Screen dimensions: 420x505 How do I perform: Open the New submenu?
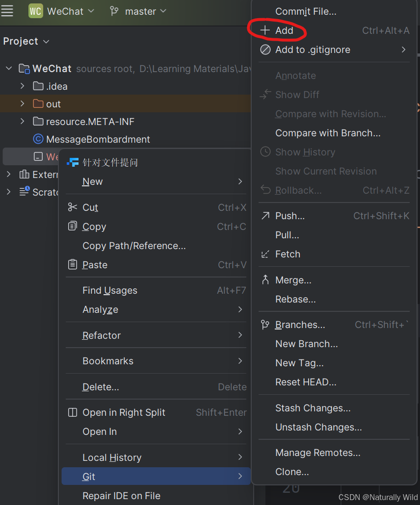click(156, 181)
